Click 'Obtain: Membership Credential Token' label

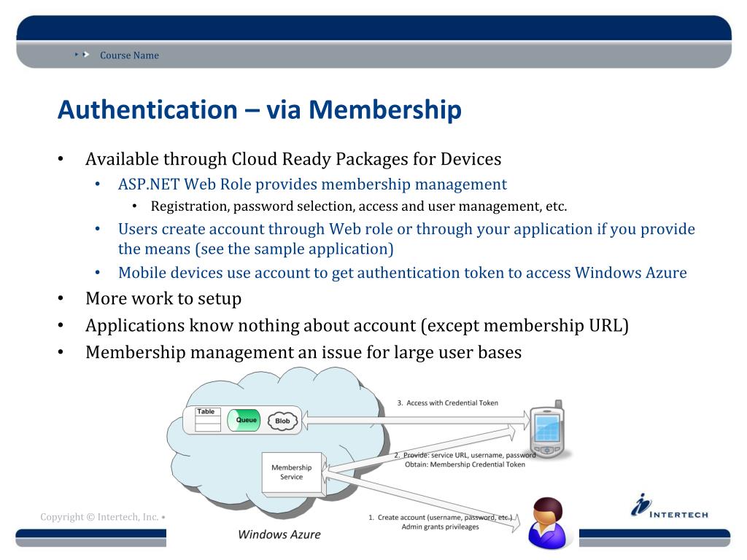[465, 464]
